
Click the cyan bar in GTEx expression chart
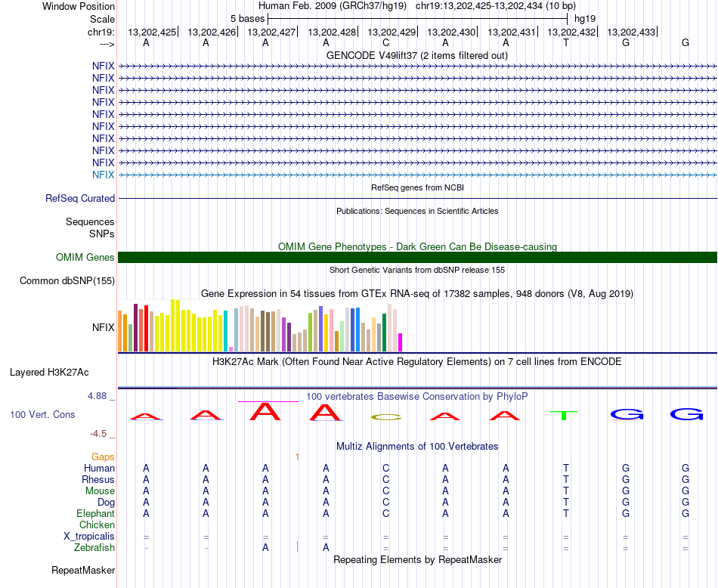click(x=226, y=332)
